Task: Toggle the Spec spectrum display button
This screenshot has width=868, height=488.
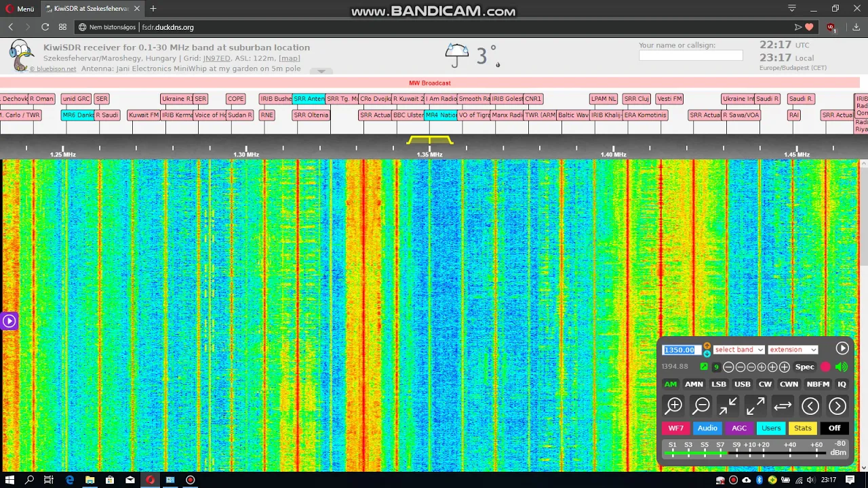Action: pyautogui.click(x=805, y=367)
